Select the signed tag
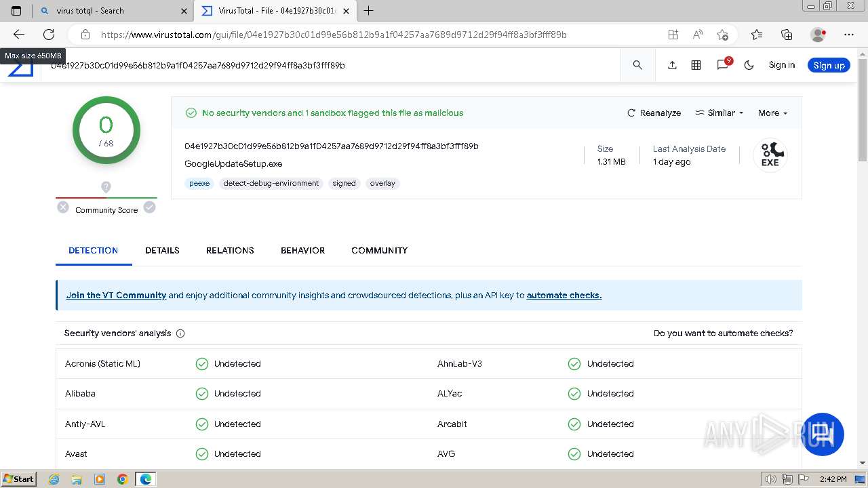 pyautogui.click(x=344, y=183)
